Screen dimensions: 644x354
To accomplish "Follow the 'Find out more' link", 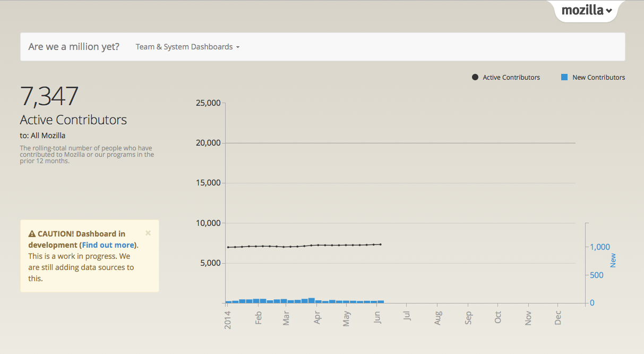I will 109,245.
